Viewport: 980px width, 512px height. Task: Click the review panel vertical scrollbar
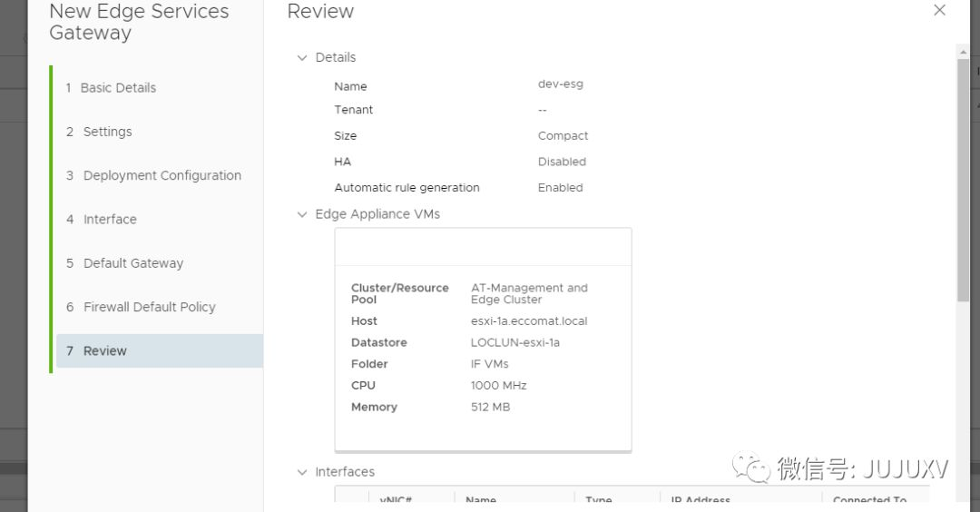(963, 182)
